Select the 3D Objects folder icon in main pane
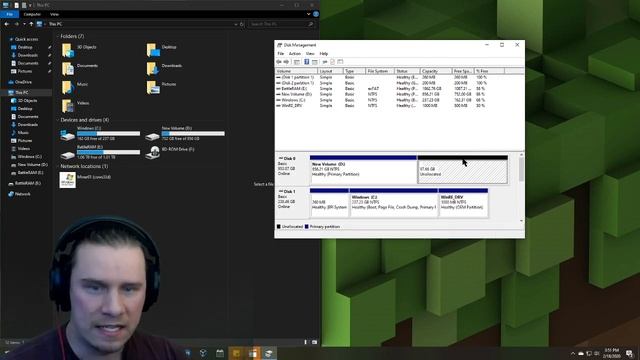 (x=68, y=50)
